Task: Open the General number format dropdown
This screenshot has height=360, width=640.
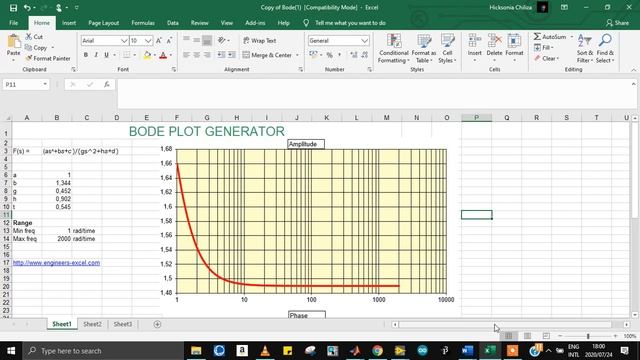Action: pyautogui.click(x=364, y=40)
